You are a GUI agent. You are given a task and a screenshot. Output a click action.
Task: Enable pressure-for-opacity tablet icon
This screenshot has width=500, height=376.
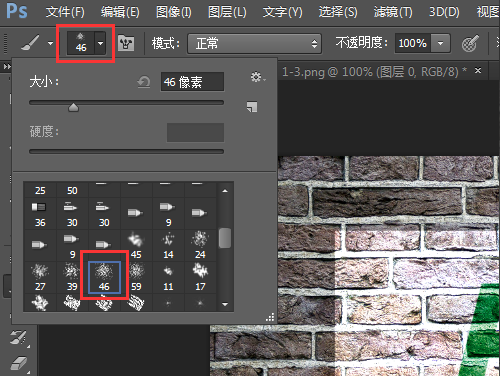(470, 43)
